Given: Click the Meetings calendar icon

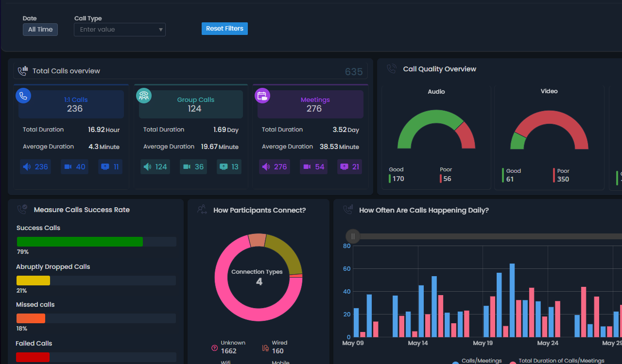Looking at the screenshot, I should click(x=262, y=96).
